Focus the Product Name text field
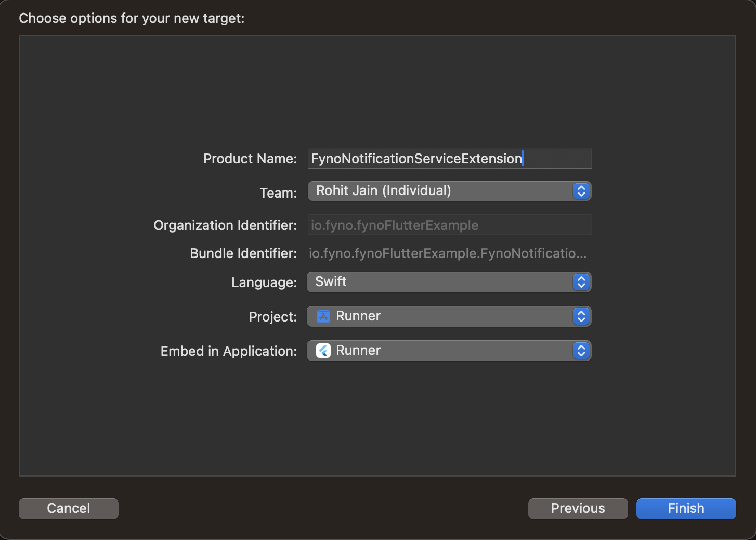Viewport: 756px width, 540px height. coord(449,158)
